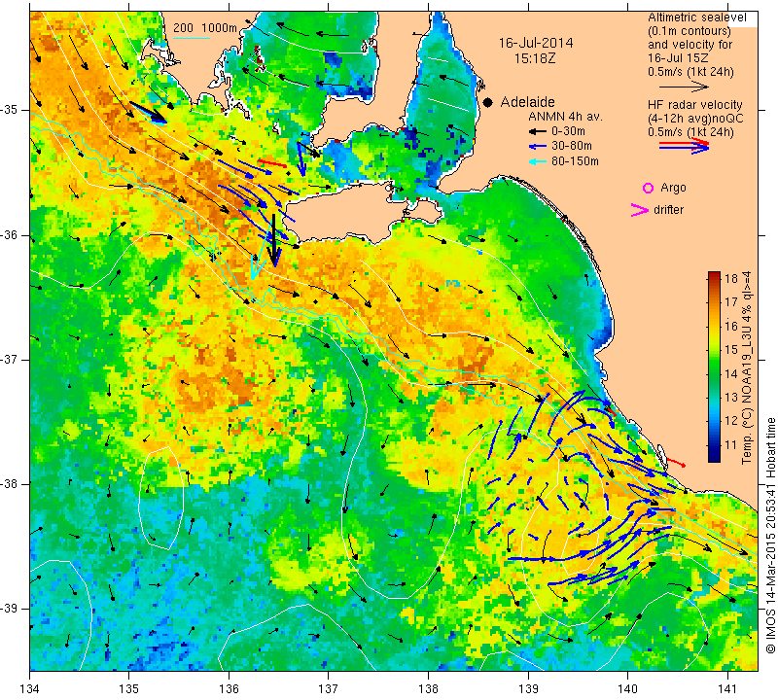This screenshot has width=778, height=700.
Task: Click the 'Adelaide' city label
Action: pyautogui.click(x=527, y=102)
